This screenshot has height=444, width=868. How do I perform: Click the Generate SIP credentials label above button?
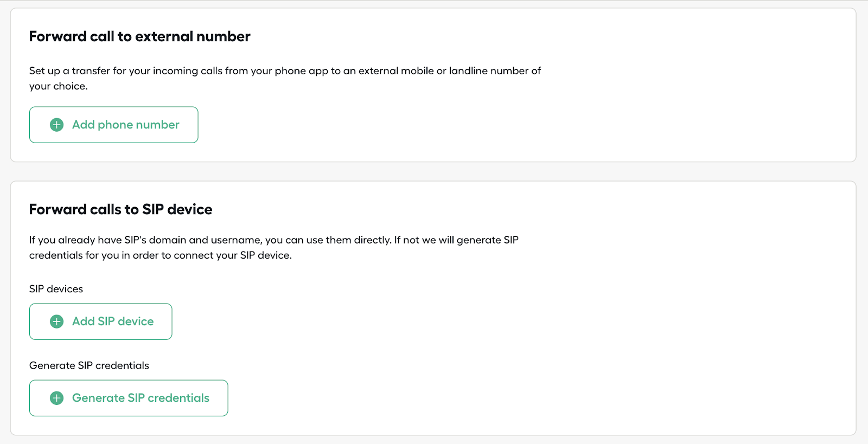coord(89,365)
